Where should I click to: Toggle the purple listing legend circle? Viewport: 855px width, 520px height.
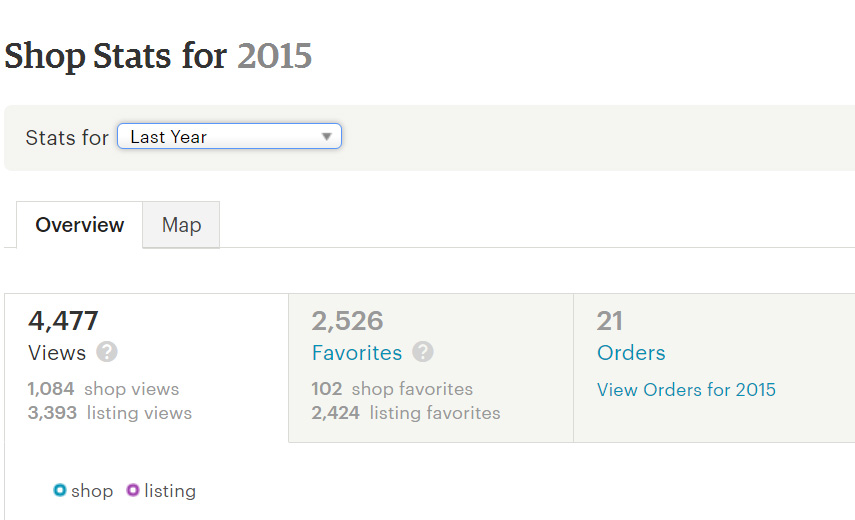click(x=133, y=490)
